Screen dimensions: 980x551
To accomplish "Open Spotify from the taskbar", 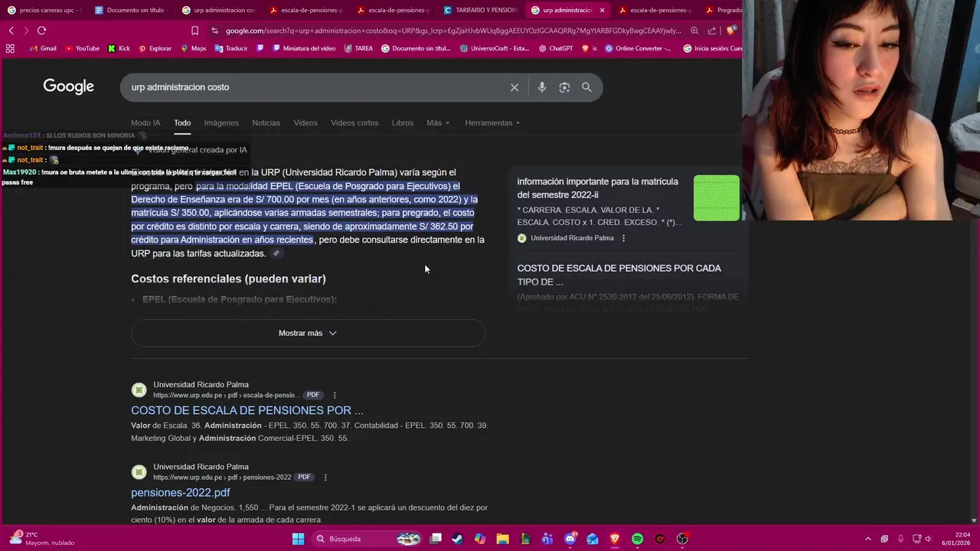I will (x=637, y=539).
